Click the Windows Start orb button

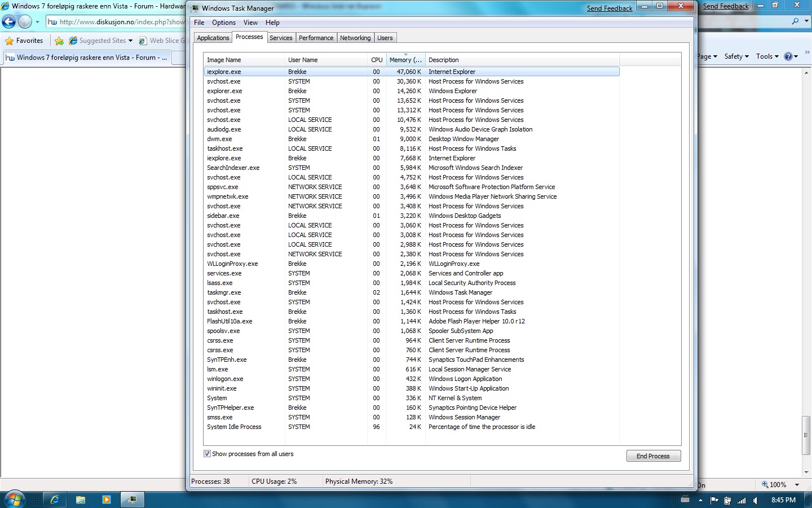[x=14, y=499]
